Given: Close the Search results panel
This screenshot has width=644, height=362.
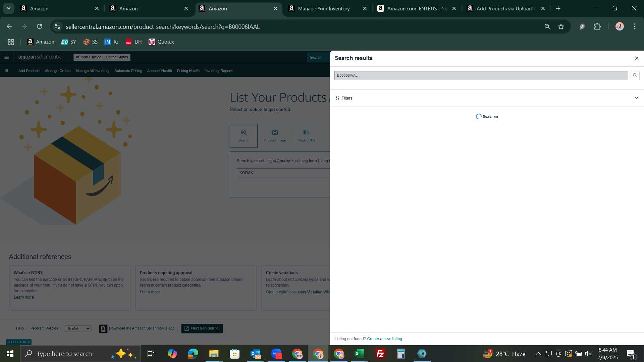Looking at the screenshot, I should [x=637, y=58].
